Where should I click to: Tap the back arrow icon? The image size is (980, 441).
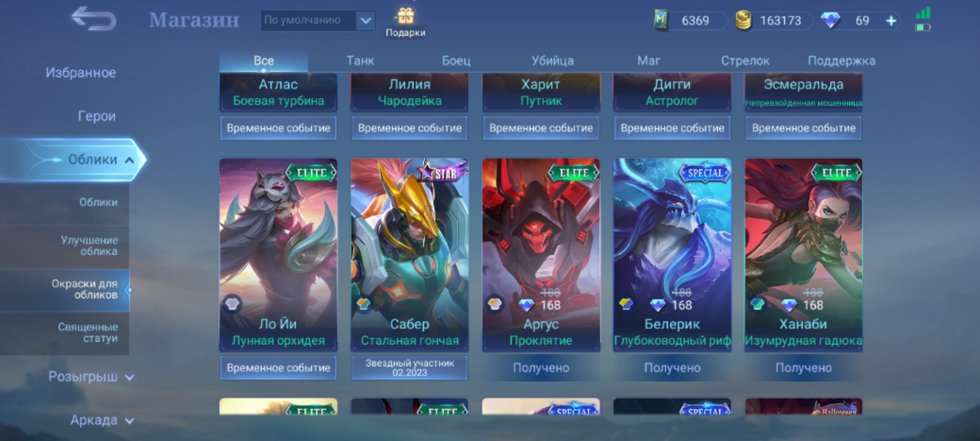coord(94,20)
